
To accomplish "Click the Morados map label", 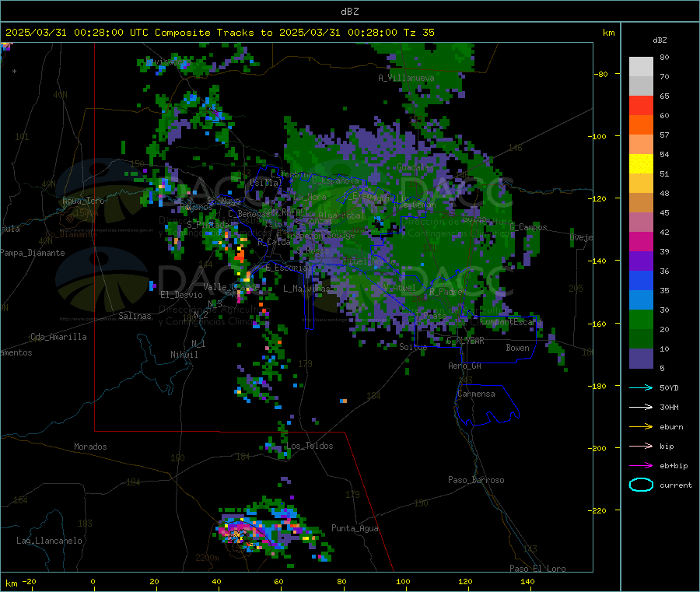I will [90, 447].
